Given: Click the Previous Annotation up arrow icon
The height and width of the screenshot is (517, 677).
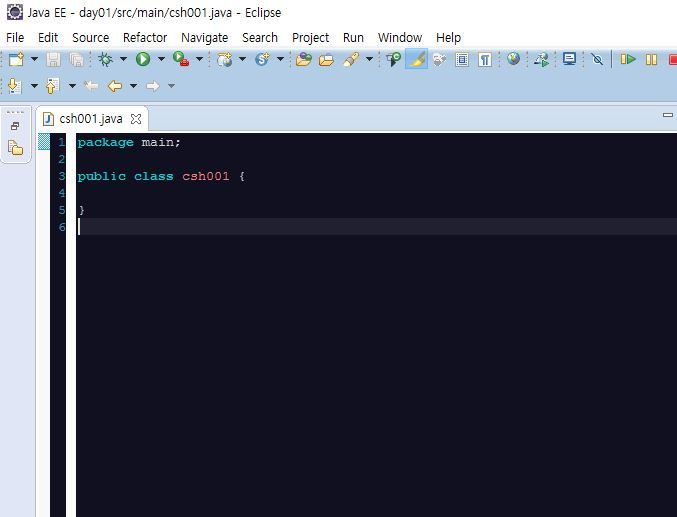Looking at the screenshot, I should [x=52, y=86].
